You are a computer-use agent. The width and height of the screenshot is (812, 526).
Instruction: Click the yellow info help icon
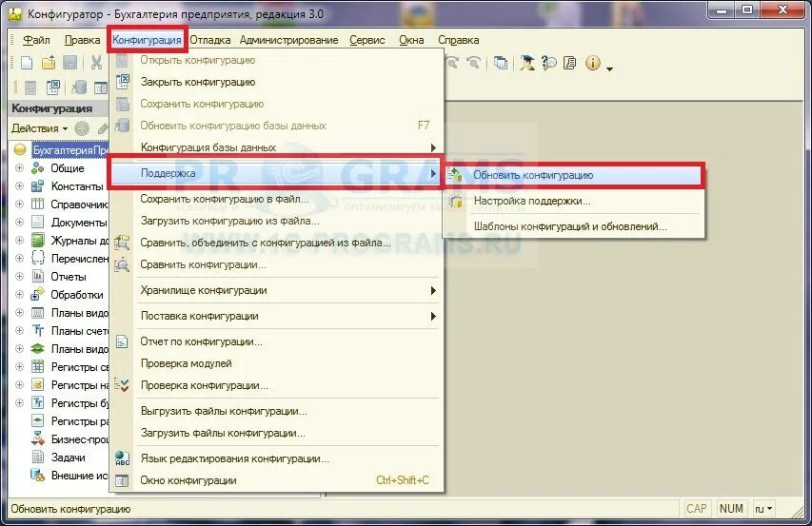click(593, 63)
